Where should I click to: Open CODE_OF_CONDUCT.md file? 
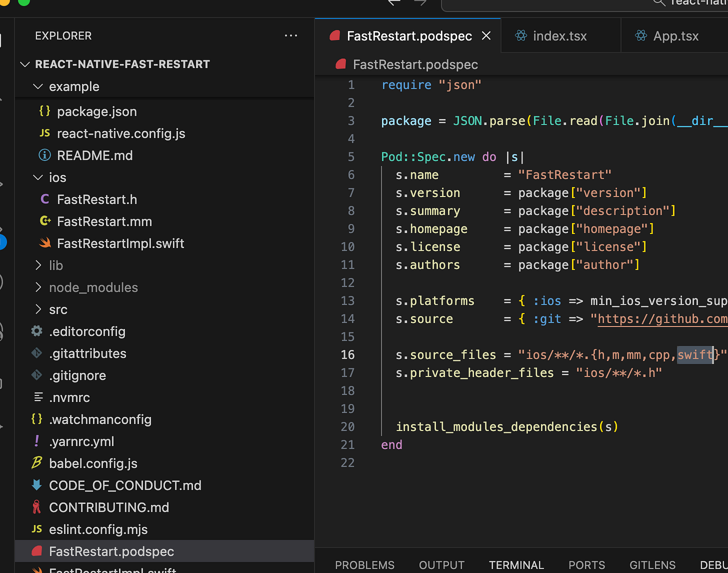point(164,485)
